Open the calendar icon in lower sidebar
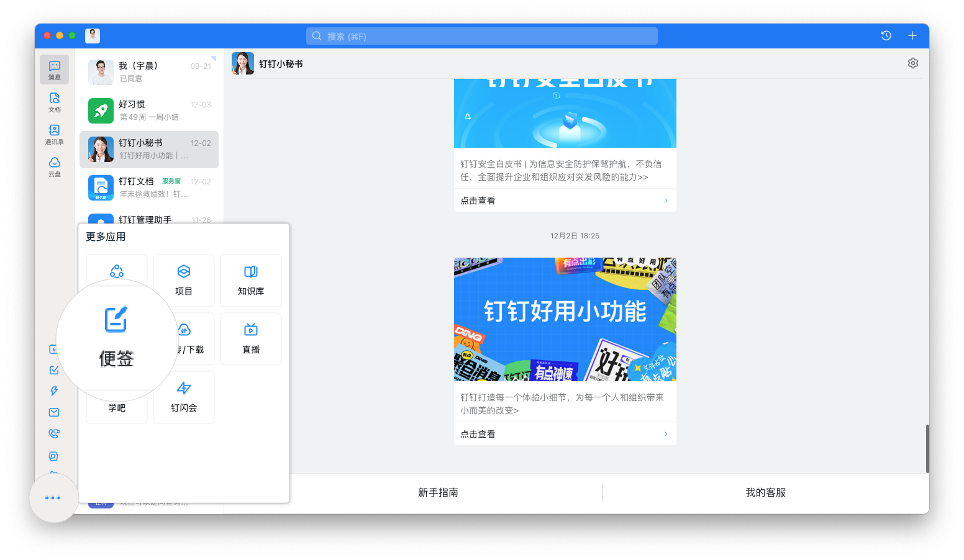Screen dimensions: 964x560 click(53, 348)
